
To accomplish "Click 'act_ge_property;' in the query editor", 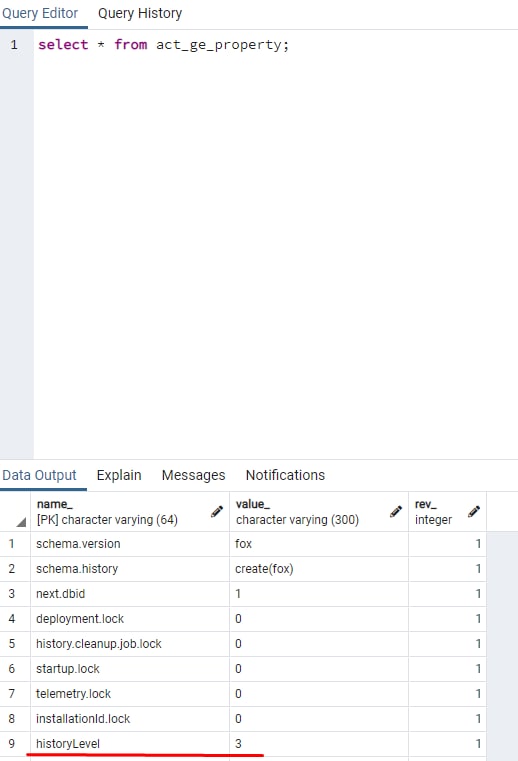I will pyautogui.click(x=222, y=45).
